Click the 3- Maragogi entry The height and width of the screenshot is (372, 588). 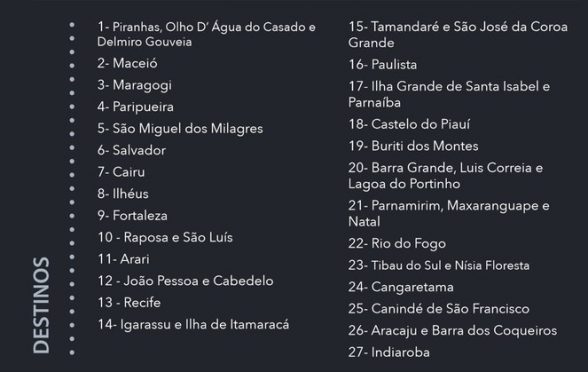click(134, 85)
